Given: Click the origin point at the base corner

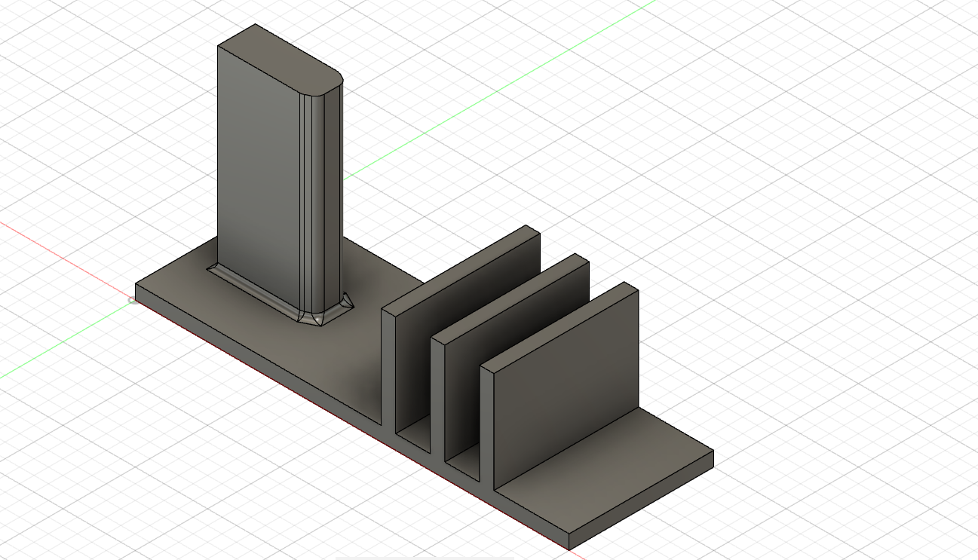Looking at the screenshot, I should click(x=133, y=301).
